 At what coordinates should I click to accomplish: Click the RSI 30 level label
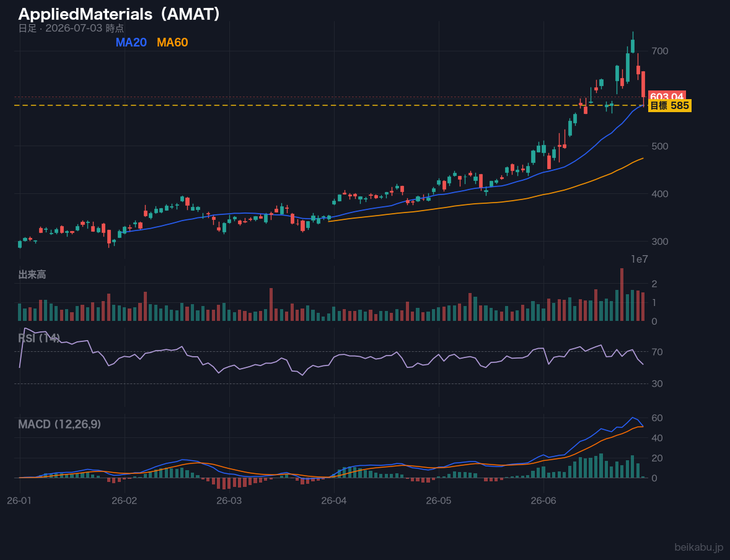pos(657,383)
